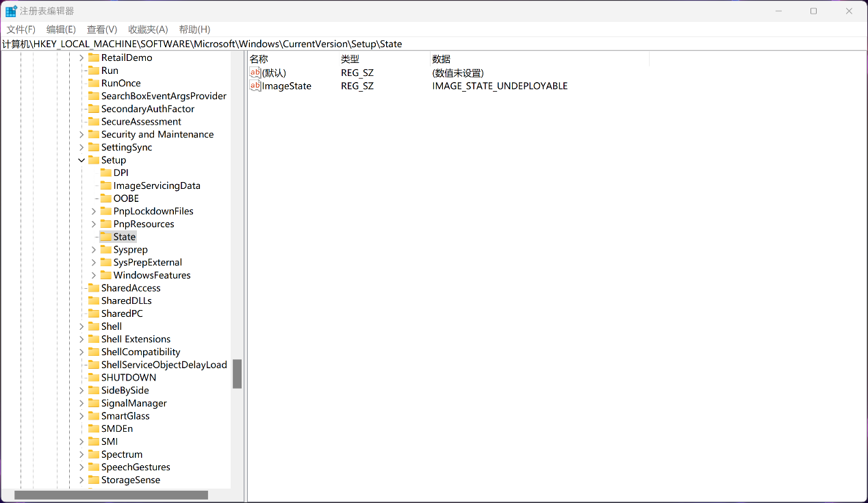
Task: Click the ImageState string value icon
Action: 255,86
